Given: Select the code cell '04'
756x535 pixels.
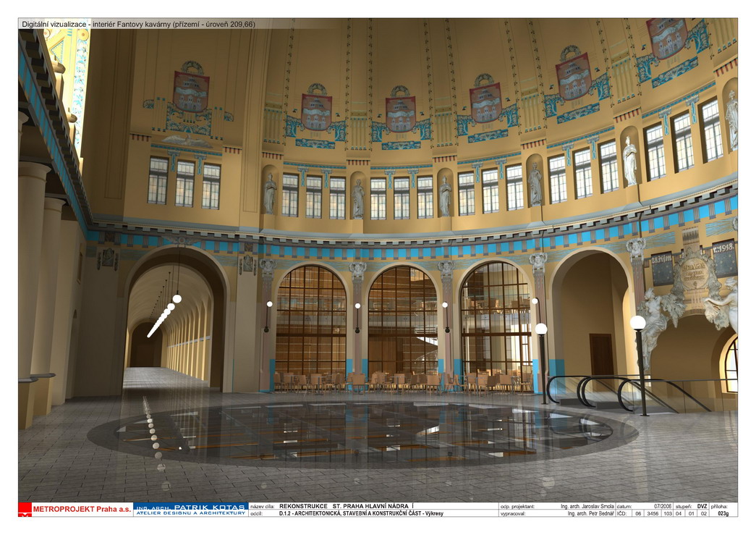Looking at the screenshot, I should tap(679, 513).
